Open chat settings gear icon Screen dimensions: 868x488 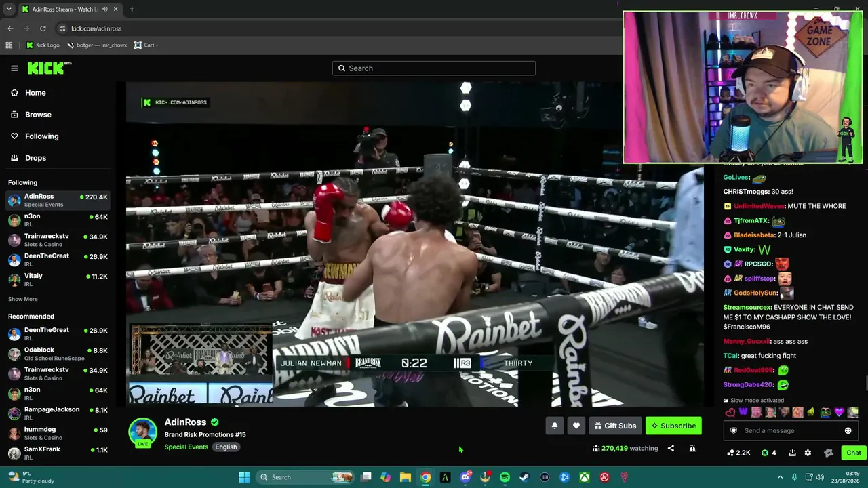tap(808, 453)
